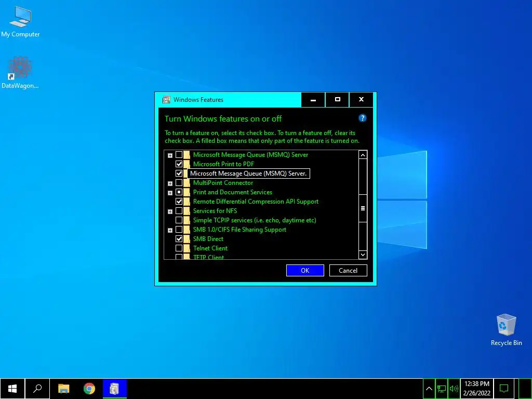The height and width of the screenshot is (399, 532).
Task: Select the SMB Direct feature label
Action: tap(208, 239)
